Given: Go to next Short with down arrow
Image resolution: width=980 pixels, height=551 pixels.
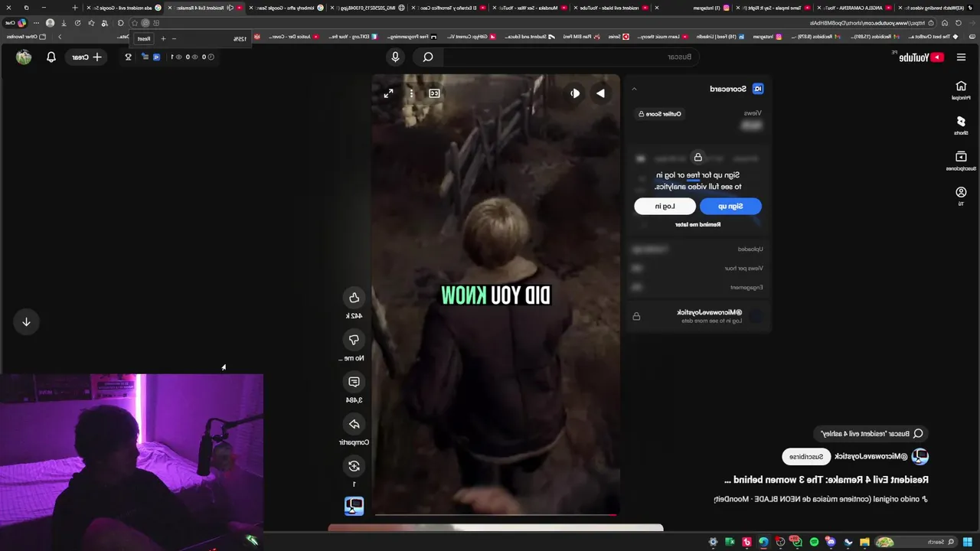Looking at the screenshot, I should 26,321.
